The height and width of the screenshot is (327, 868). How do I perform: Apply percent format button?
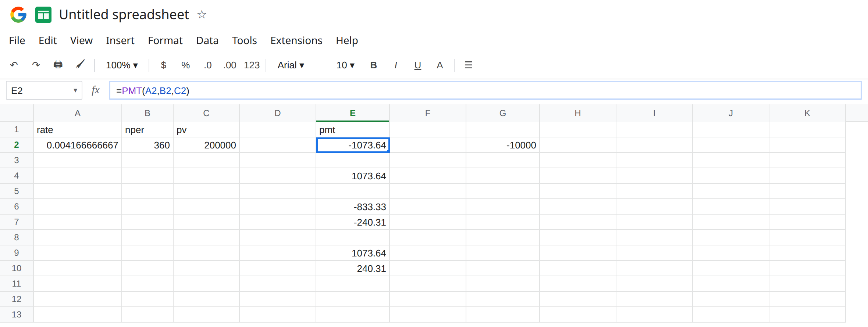pos(185,65)
